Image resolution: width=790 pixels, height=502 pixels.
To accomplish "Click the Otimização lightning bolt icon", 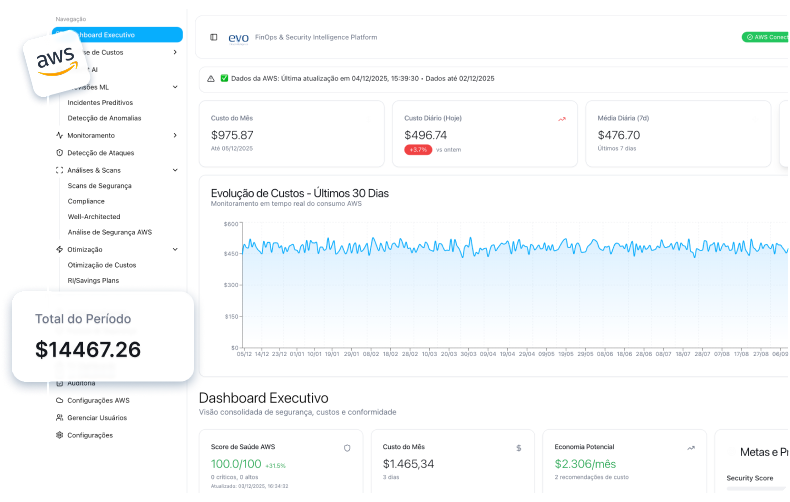I will (60, 249).
